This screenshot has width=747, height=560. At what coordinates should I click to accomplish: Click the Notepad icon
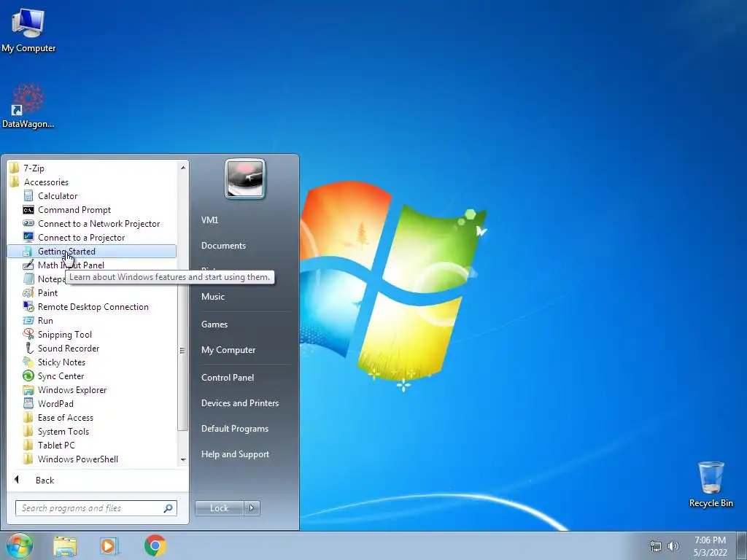point(28,279)
